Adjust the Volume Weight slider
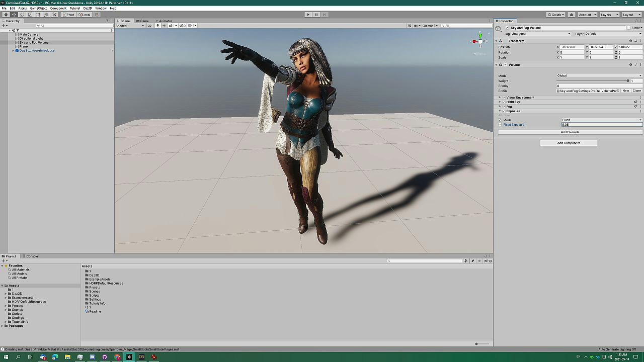Viewport: 644px width, 362px height. click(x=592, y=80)
